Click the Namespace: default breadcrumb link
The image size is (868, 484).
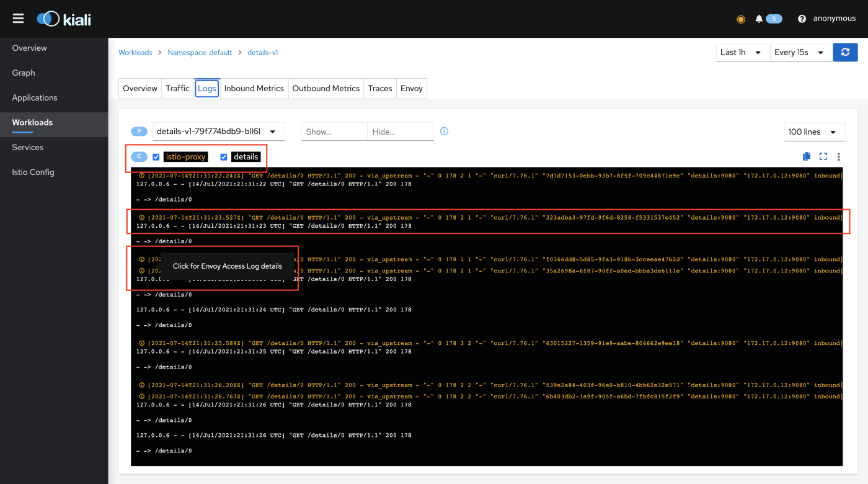(200, 53)
